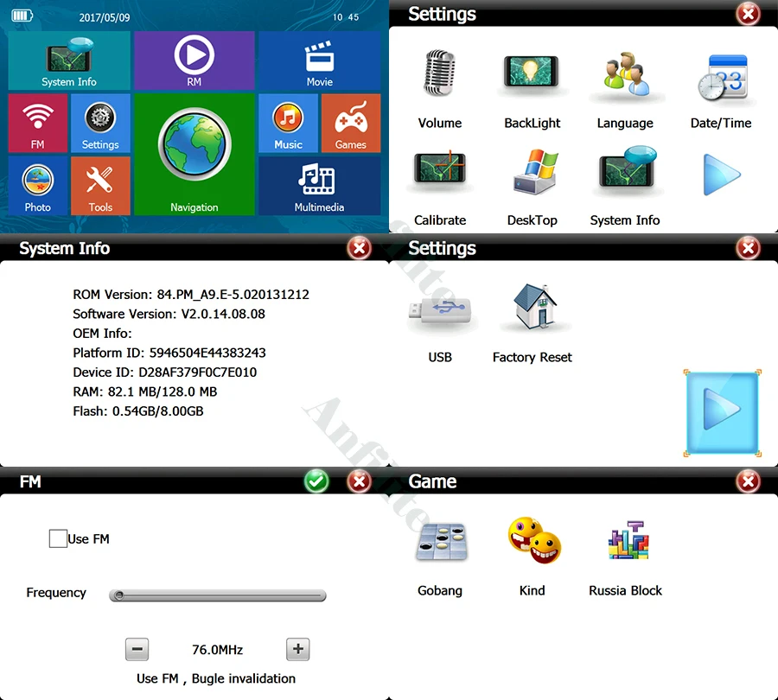778x700 pixels.
Task: Open Date/Time settings
Action: pos(720,74)
